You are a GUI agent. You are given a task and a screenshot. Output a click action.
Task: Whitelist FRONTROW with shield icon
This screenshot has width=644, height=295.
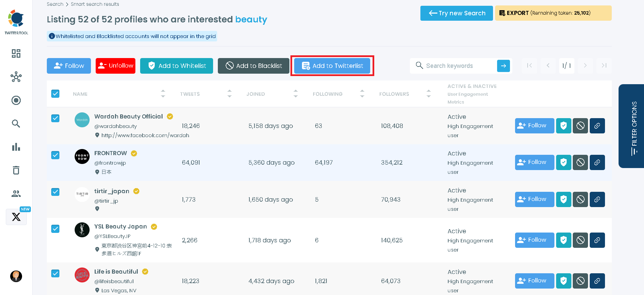[x=564, y=162]
